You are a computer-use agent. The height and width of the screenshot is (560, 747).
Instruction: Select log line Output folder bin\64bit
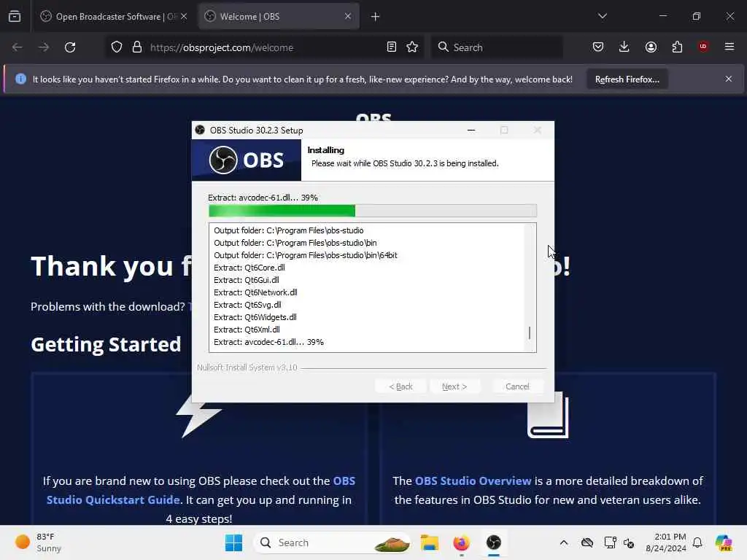tap(306, 255)
